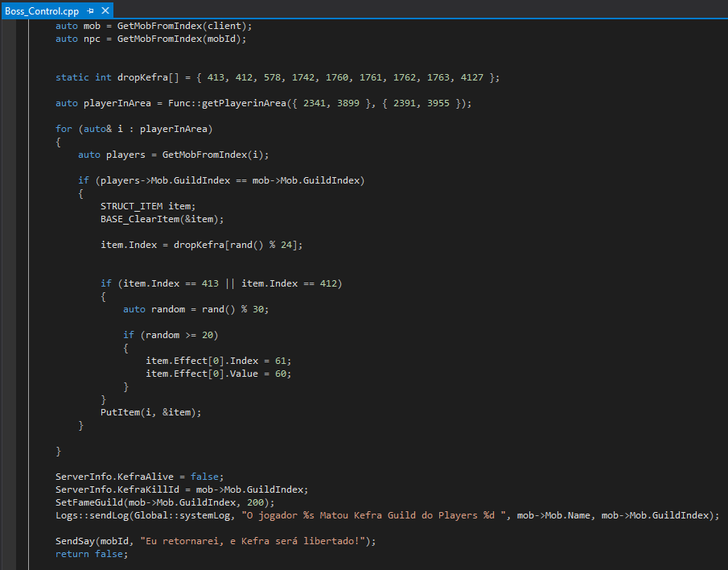This screenshot has width=728, height=570.
Task: Click the "item.Index == 413" comparison
Action: [171, 283]
